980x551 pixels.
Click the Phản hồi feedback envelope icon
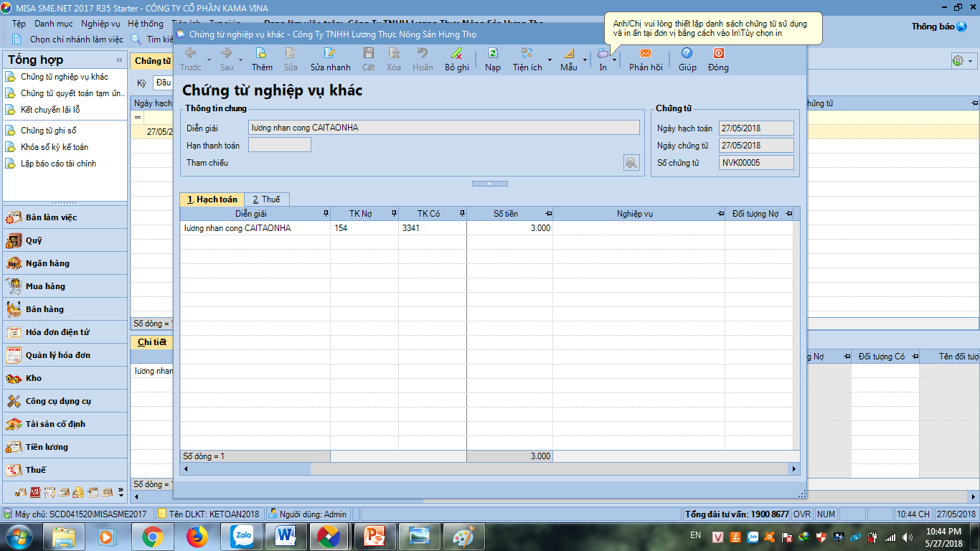646,53
